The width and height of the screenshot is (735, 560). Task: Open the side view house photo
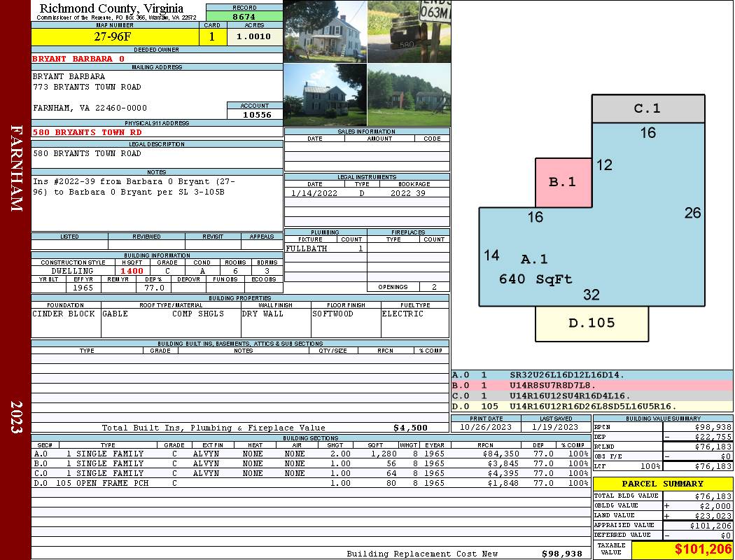325,95
